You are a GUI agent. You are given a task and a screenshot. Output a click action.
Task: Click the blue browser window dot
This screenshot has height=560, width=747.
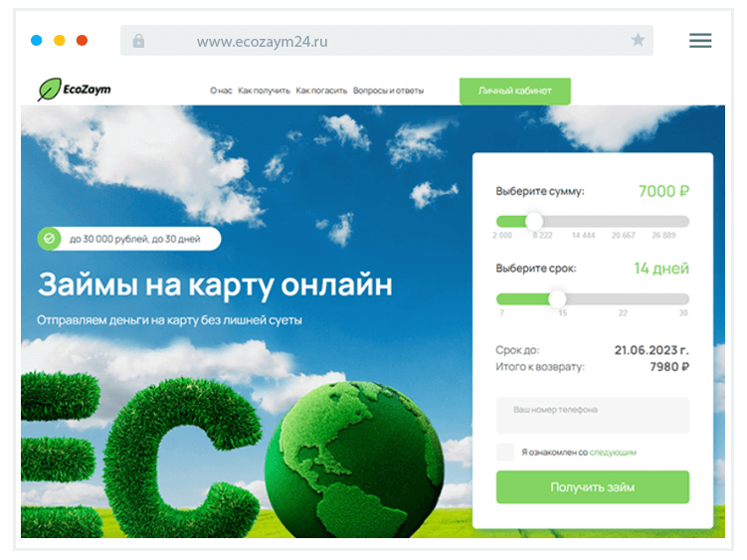37,41
